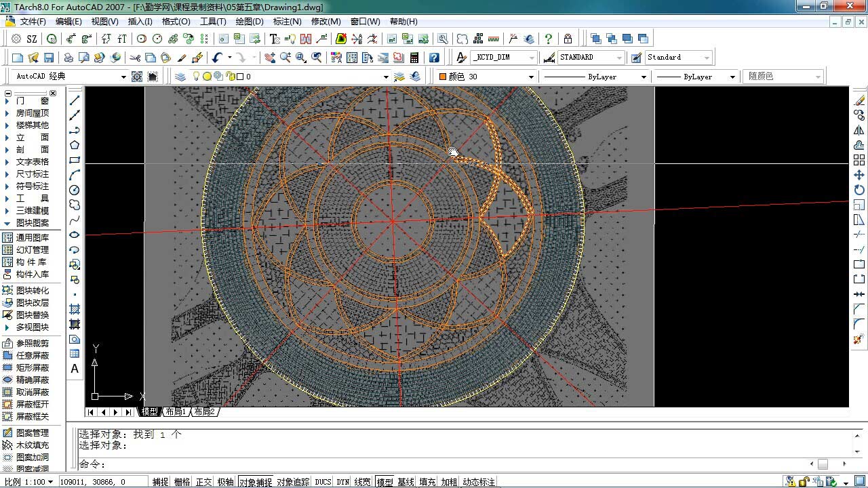The height and width of the screenshot is (488, 868).
Task: Open the 绘图(D) menu
Action: point(249,22)
